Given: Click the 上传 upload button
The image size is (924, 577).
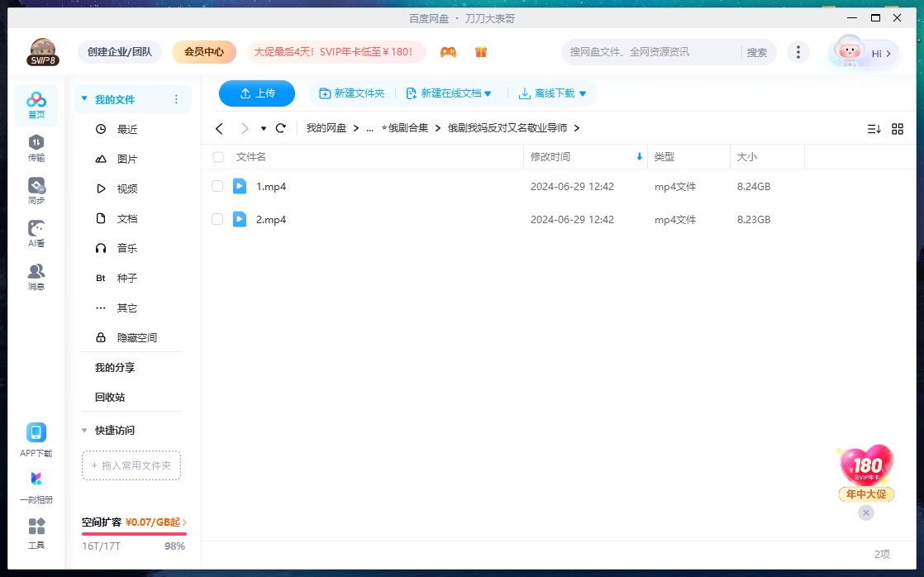Looking at the screenshot, I should [257, 93].
